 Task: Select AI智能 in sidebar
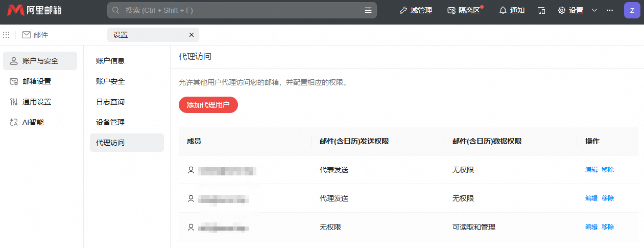click(x=40, y=122)
